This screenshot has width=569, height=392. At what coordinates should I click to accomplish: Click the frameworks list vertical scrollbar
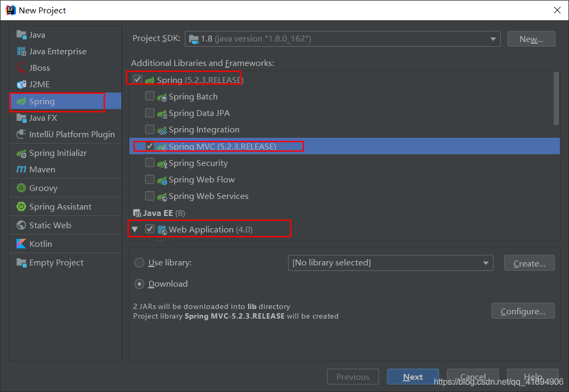coord(556,98)
